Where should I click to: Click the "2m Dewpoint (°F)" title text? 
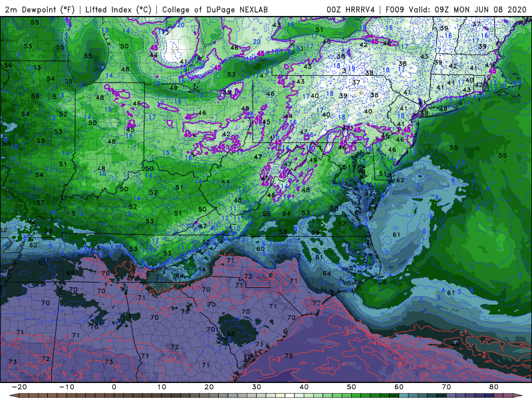(x=40, y=9)
